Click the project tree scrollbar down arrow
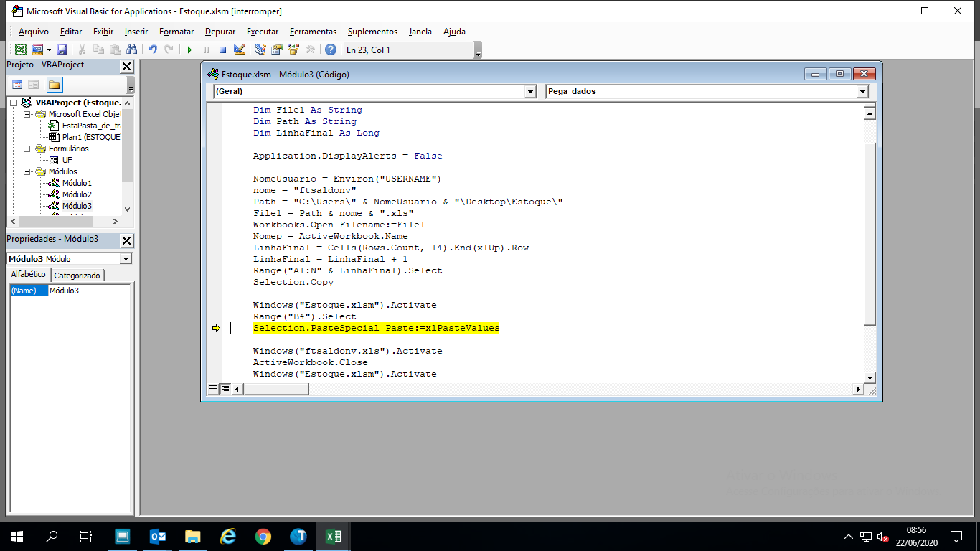This screenshot has width=980, height=551. click(128, 209)
